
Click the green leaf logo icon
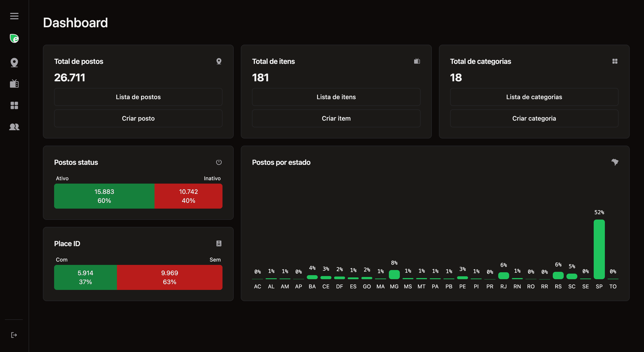coord(14,38)
